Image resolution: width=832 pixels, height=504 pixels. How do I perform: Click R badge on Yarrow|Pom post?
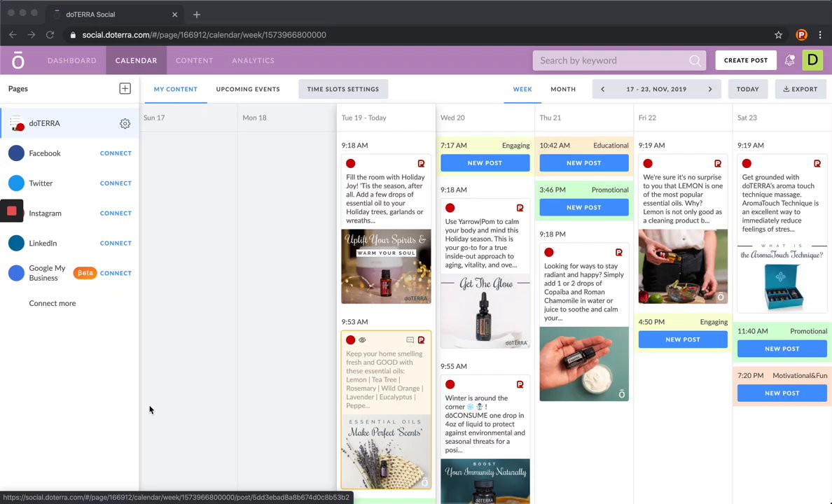point(520,208)
